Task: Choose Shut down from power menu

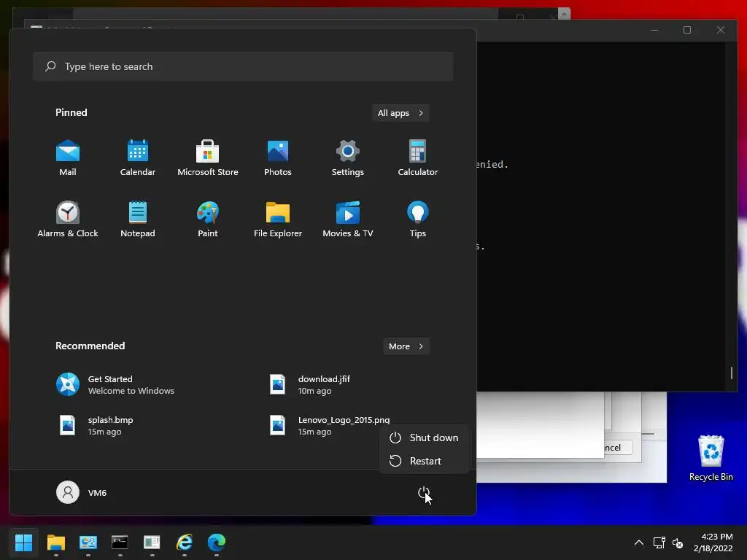Action: pyautogui.click(x=424, y=437)
